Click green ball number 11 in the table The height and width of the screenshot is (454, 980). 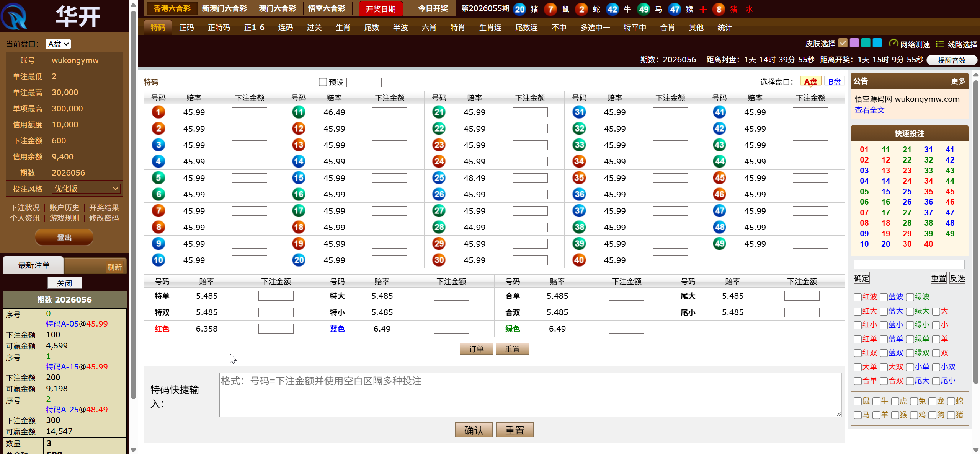pyautogui.click(x=299, y=112)
